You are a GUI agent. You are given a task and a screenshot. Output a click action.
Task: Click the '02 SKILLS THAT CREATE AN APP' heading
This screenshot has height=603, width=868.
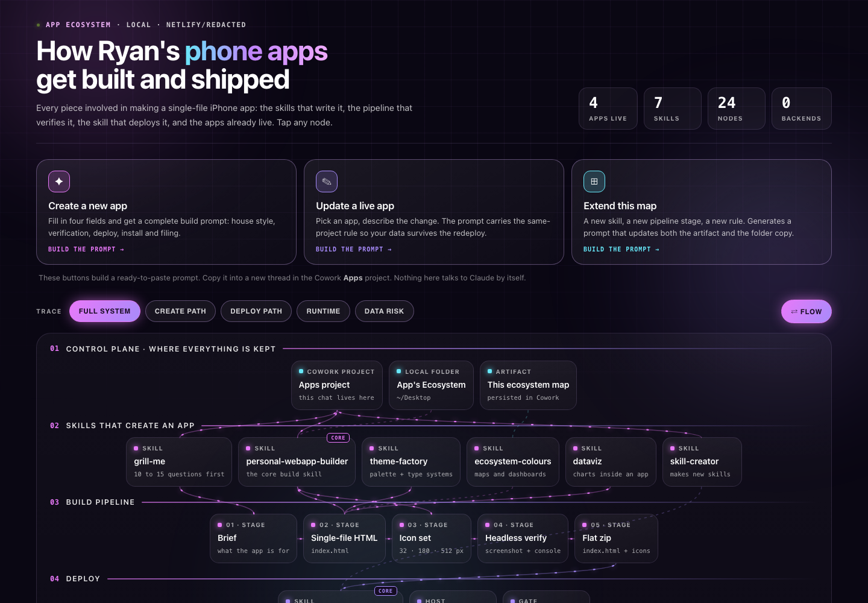pos(122,425)
